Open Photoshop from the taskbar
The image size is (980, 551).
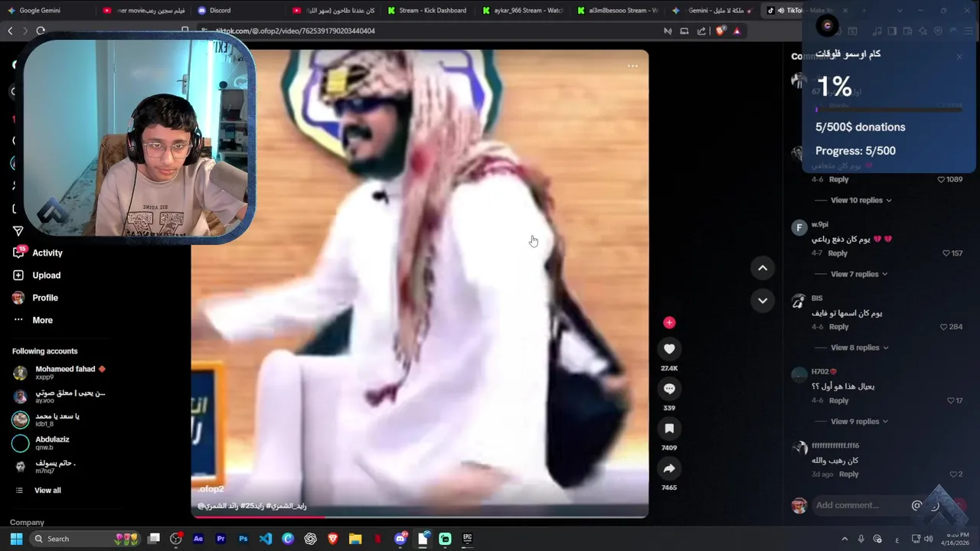click(243, 539)
